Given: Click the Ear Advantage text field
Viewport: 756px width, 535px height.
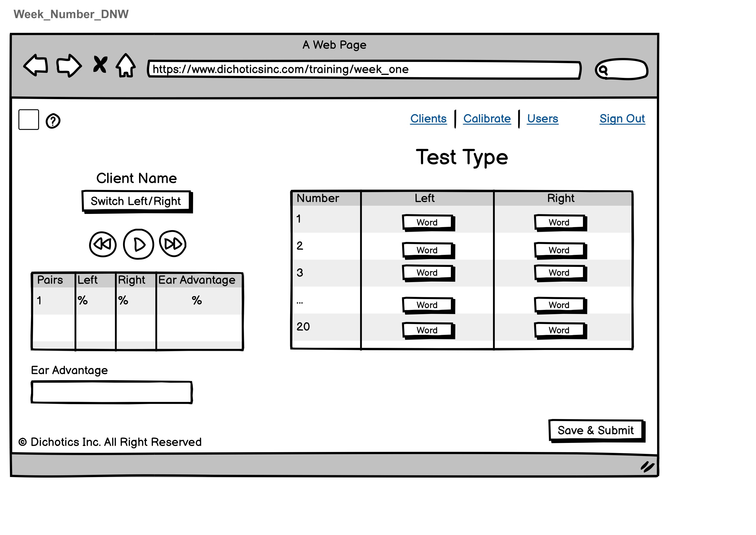Looking at the screenshot, I should [111, 392].
